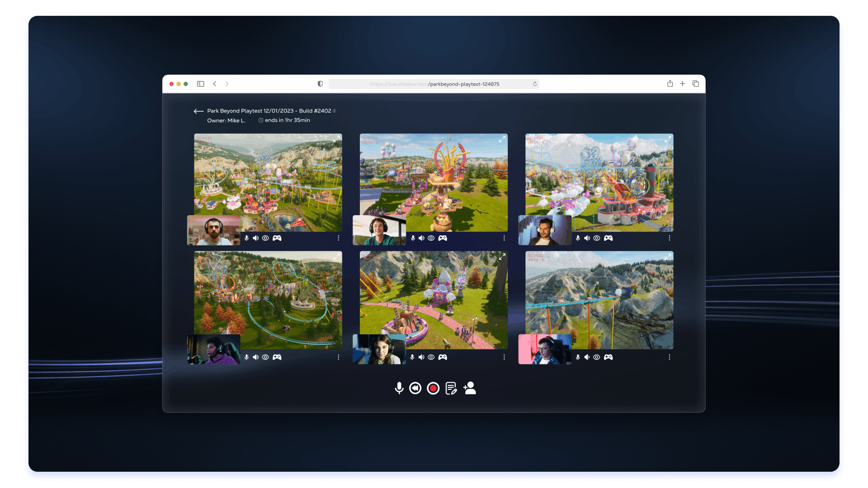The width and height of the screenshot is (868, 488).
Task: Toggle speaker for the french fries ride stream
Action: (421, 238)
